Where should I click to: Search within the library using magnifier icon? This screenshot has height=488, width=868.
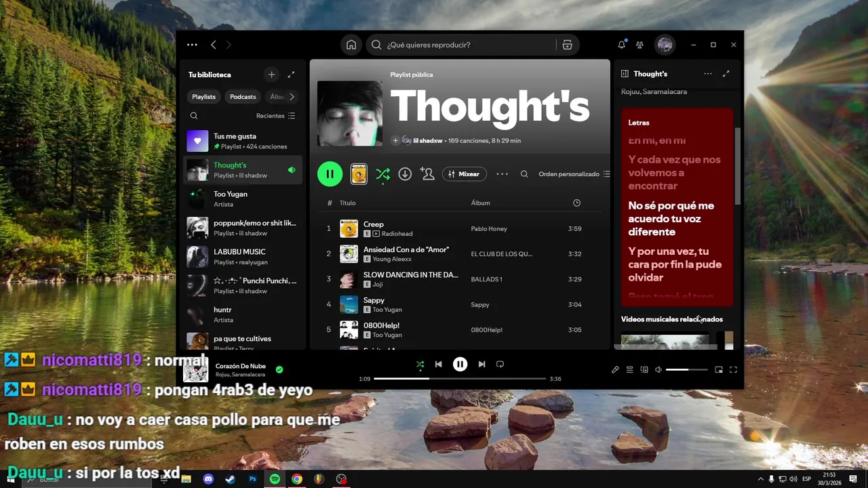(x=194, y=116)
